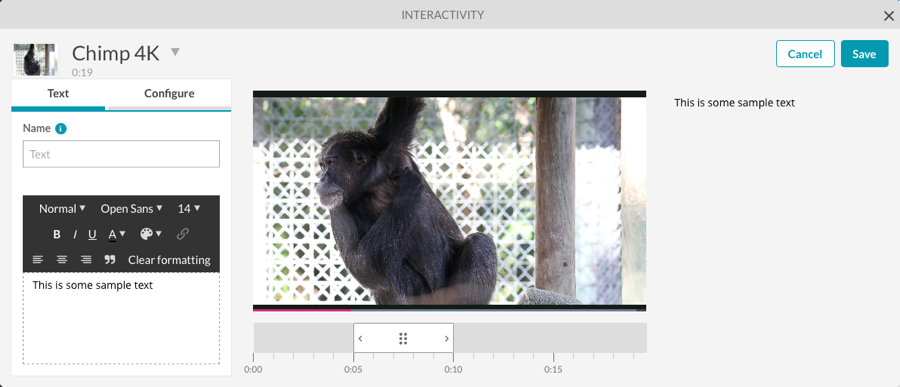Expand the Chimp 4K title dropdown arrow
This screenshot has height=387, width=900.
pyautogui.click(x=175, y=52)
